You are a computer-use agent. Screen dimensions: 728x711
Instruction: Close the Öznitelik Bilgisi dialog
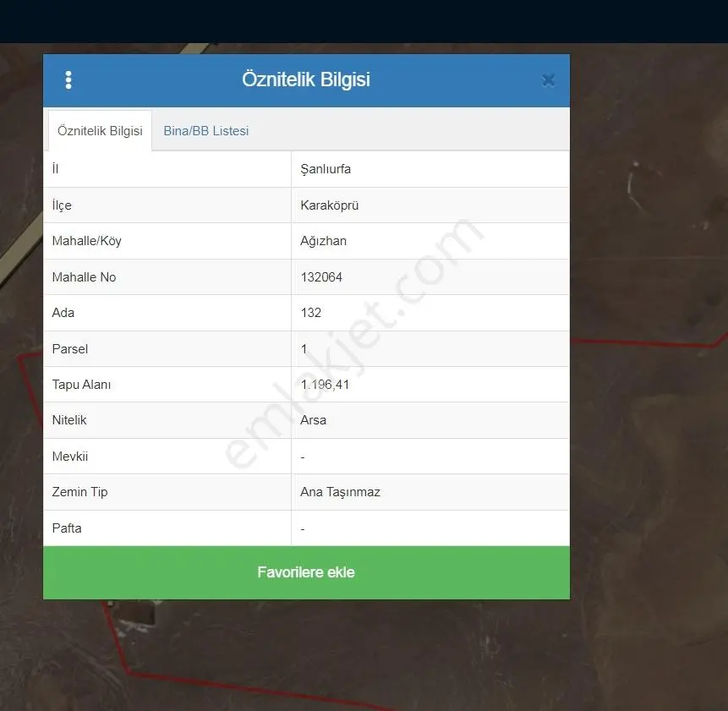tap(548, 80)
